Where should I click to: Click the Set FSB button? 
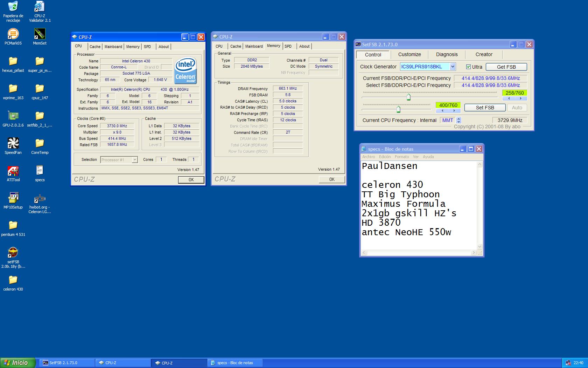tap(485, 108)
